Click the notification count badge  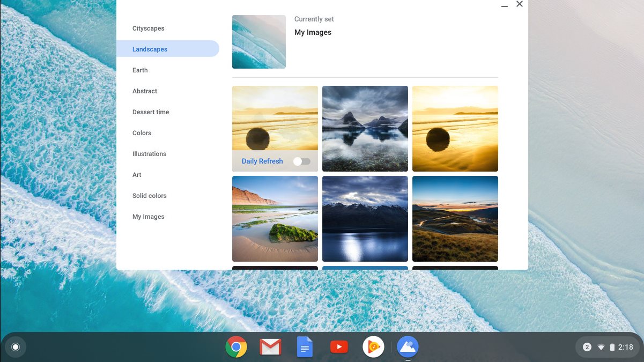pyautogui.click(x=587, y=347)
